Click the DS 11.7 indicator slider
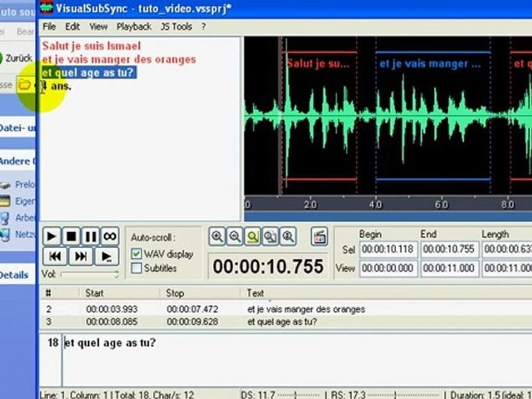The height and width of the screenshot is (399, 532). (x=298, y=395)
